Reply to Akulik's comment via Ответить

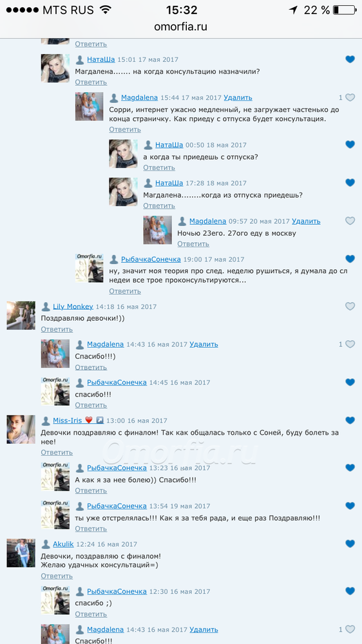pos(57,576)
